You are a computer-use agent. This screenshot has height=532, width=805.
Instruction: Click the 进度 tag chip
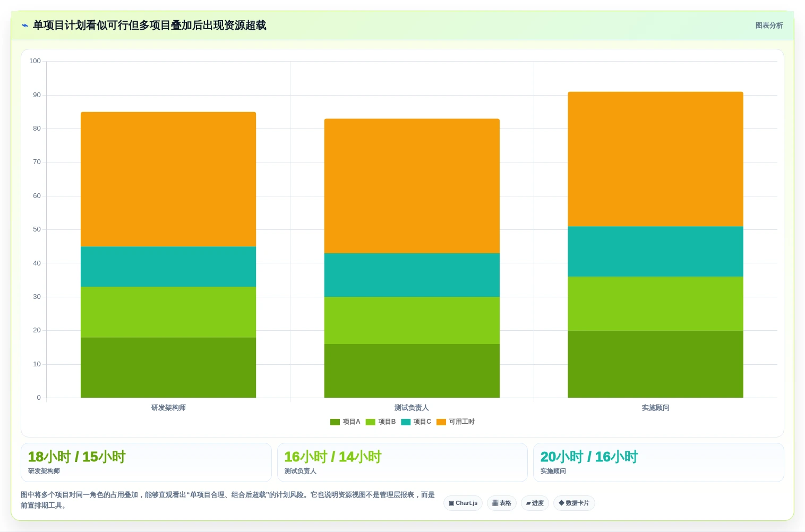[535, 503]
